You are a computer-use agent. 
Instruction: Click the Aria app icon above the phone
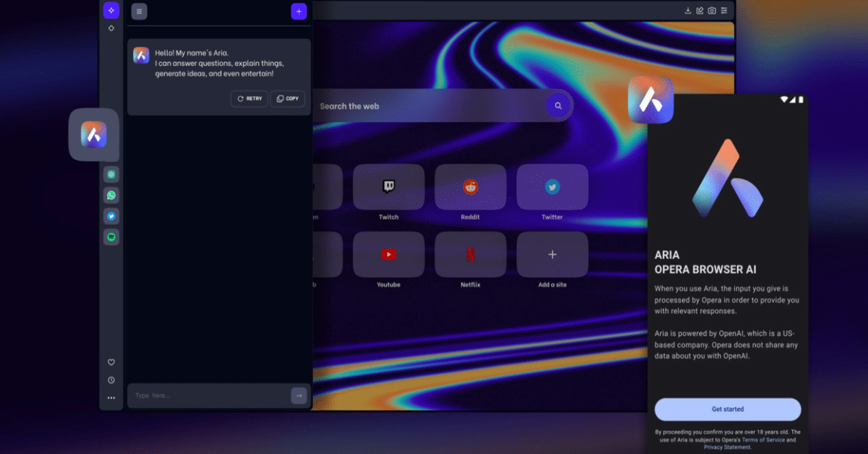click(651, 100)
